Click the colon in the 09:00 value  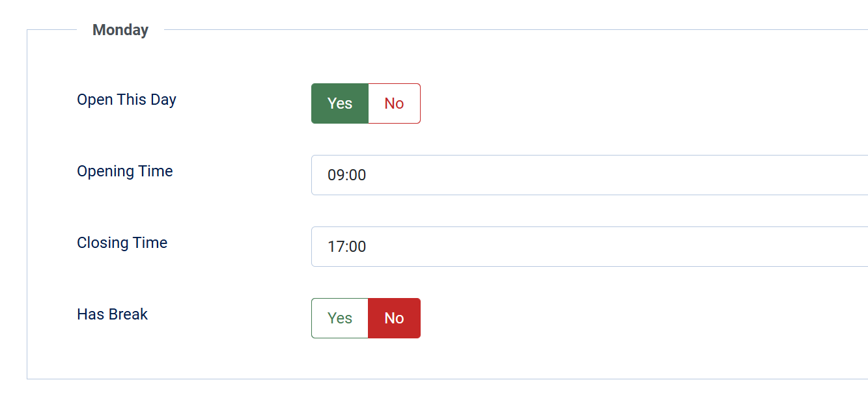tap(346, 175)
